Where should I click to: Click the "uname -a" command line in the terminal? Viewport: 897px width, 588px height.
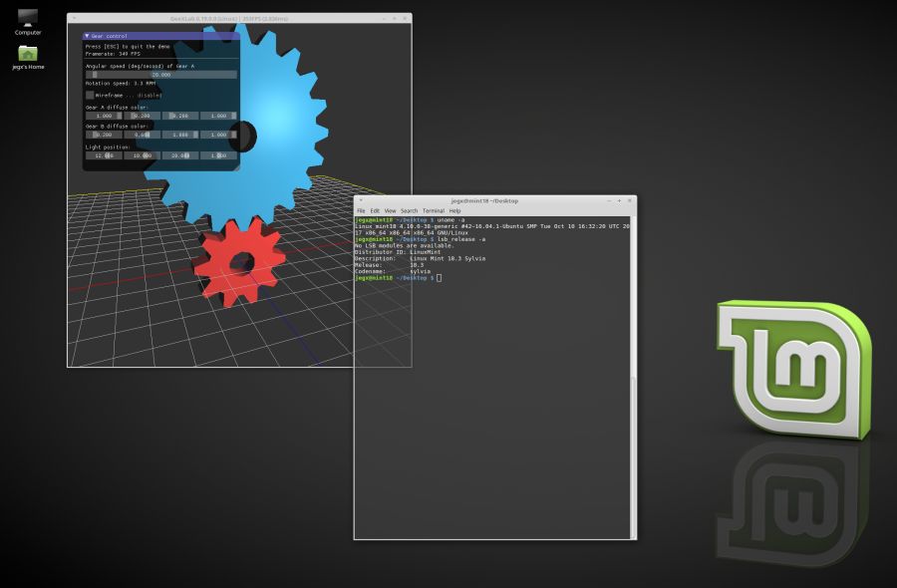click(x=410, y=219)
